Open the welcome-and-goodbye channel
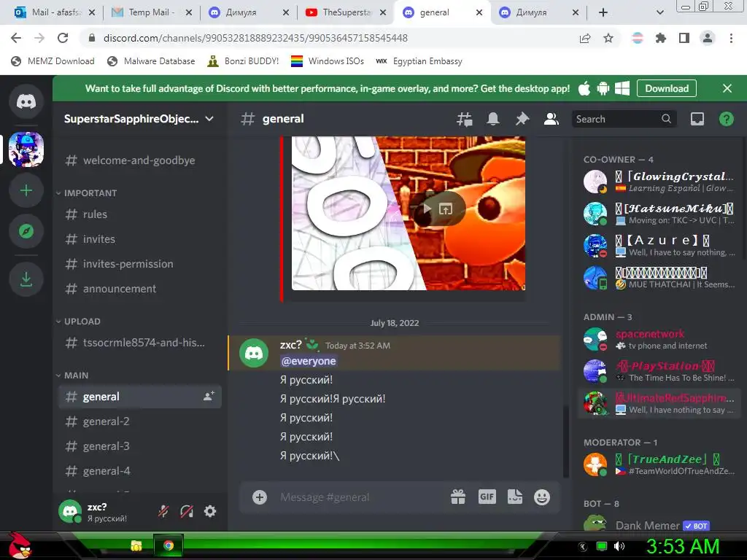This screenshot has height=560, width=747. 139,160
